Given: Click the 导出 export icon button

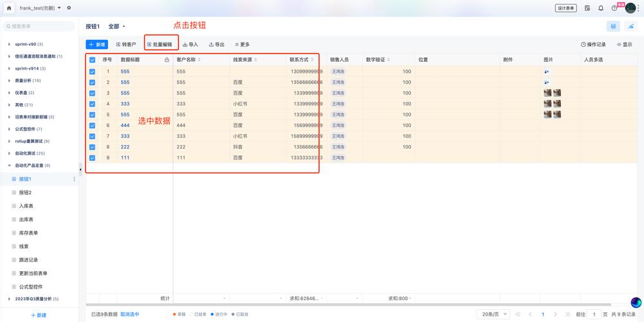Looking at the screenshot, I should click(x=216, y=44).
